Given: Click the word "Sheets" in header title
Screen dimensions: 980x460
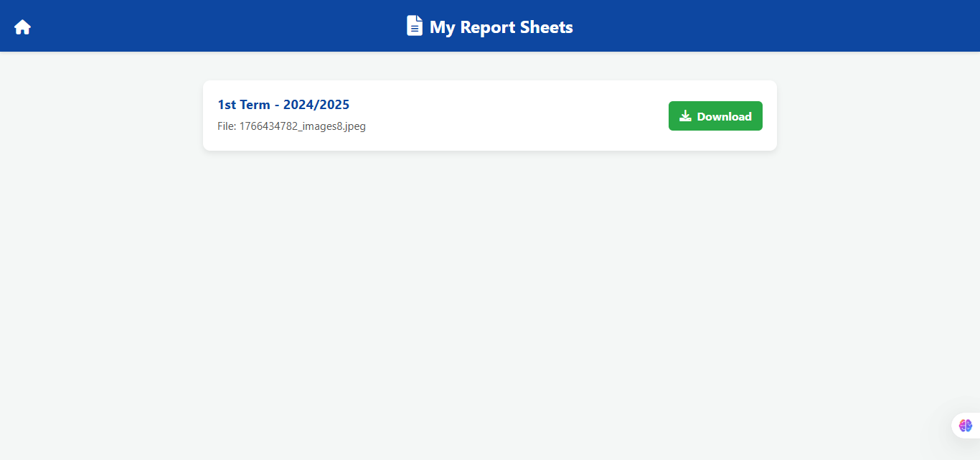Looking at the screenshot, I should coord(546,27).
